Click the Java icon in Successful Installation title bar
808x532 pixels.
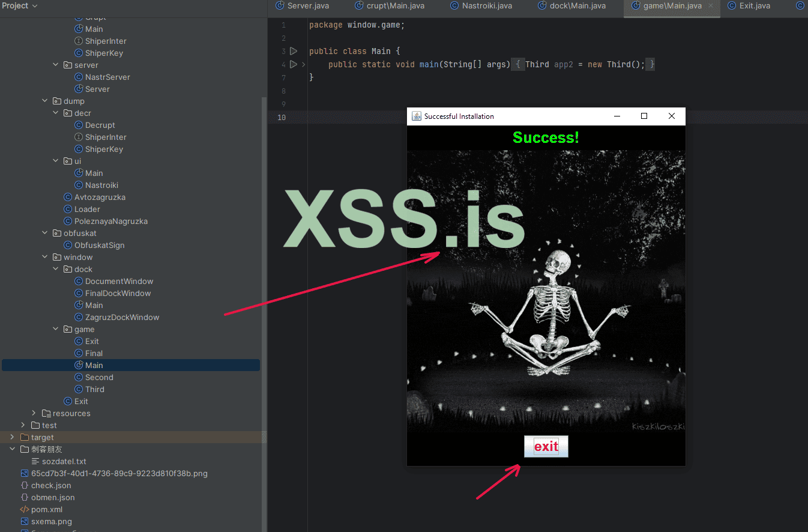417,116
